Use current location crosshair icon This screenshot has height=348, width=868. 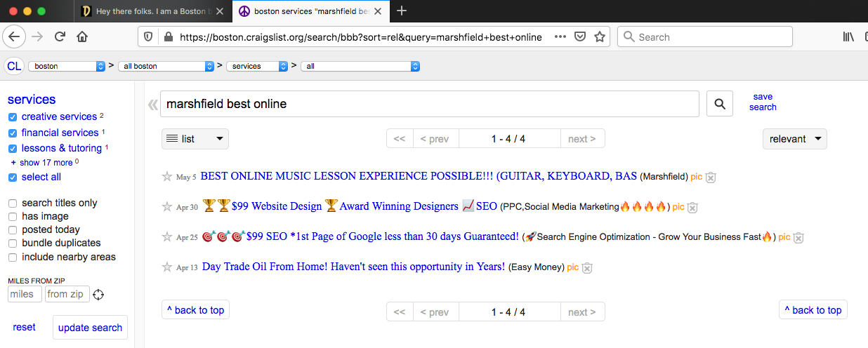(x=98, y=295)
